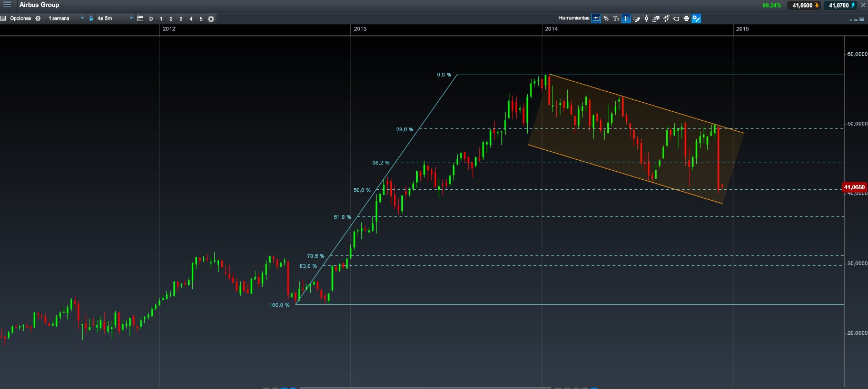The height and width of the screenshot is (389, 868).
Task: Click the 41,0700 buy price button
Action: [840, 5]
